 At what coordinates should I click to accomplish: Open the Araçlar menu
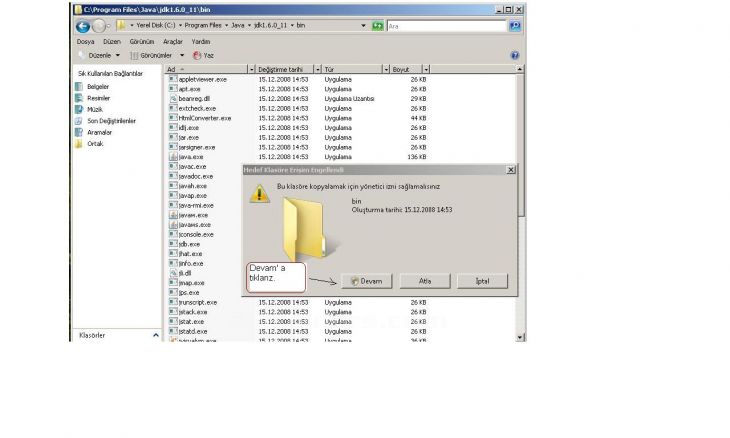click(173, 41)
